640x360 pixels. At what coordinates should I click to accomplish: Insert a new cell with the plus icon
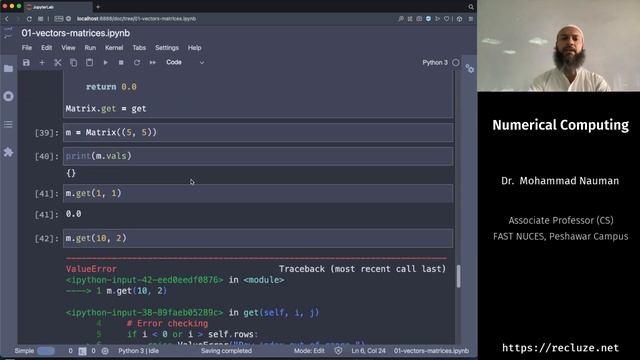[x=42, y=62]
